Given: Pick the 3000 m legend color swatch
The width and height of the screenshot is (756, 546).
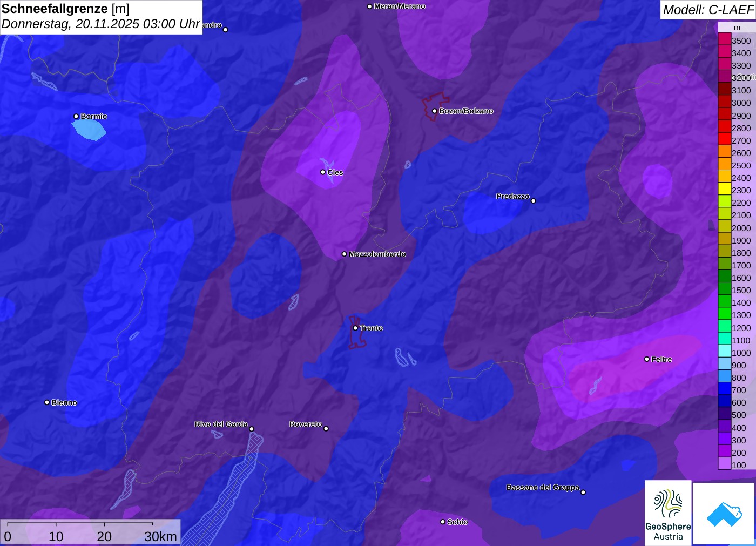Looking at the screenshot, I should (x=725, y=102).
